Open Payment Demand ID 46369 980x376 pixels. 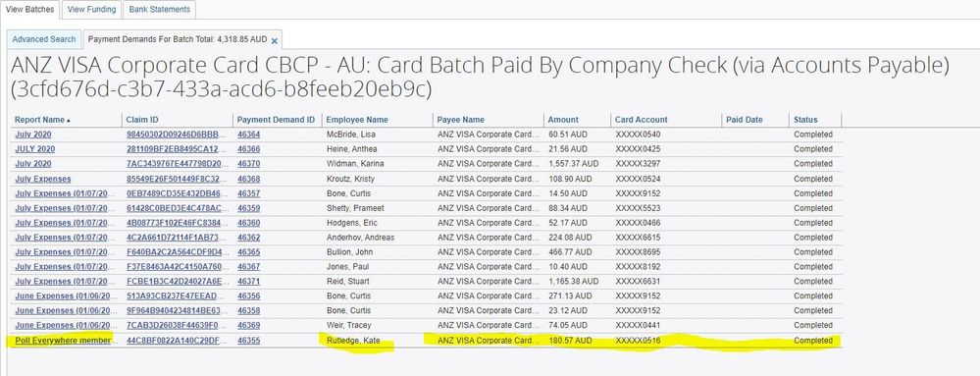tap(249, 325)
